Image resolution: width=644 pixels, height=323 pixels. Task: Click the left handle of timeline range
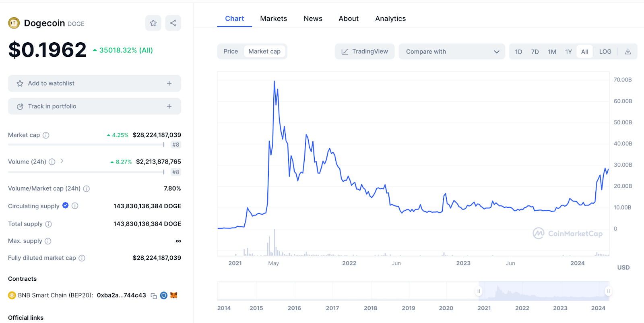[479, 291]
